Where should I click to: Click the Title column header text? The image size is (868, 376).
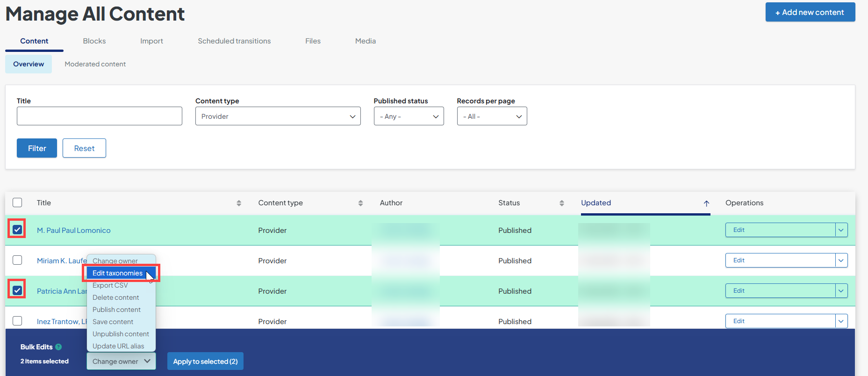tap(44, 203)
